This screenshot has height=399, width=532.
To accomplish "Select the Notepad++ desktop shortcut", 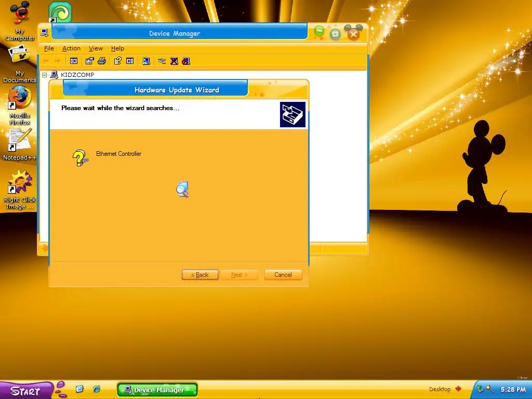I will tap(20, 144).
